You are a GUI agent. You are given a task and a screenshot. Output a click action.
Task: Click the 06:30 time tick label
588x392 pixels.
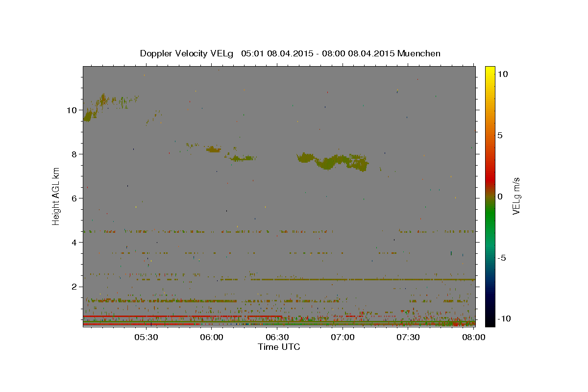pos(277,337)
